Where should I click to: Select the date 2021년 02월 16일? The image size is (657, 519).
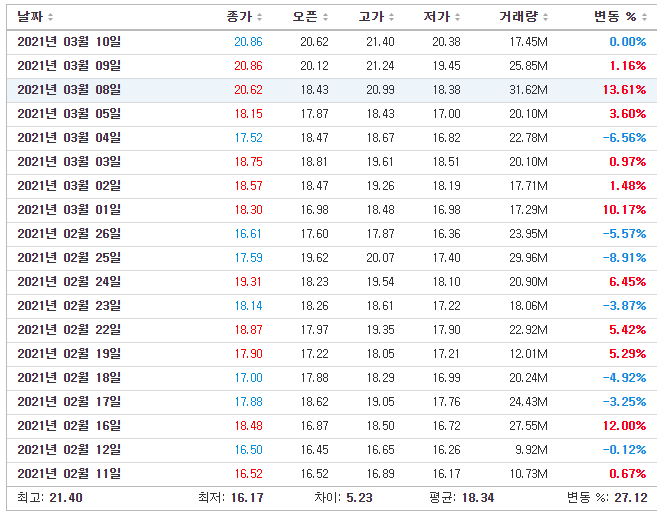(69, 426)
